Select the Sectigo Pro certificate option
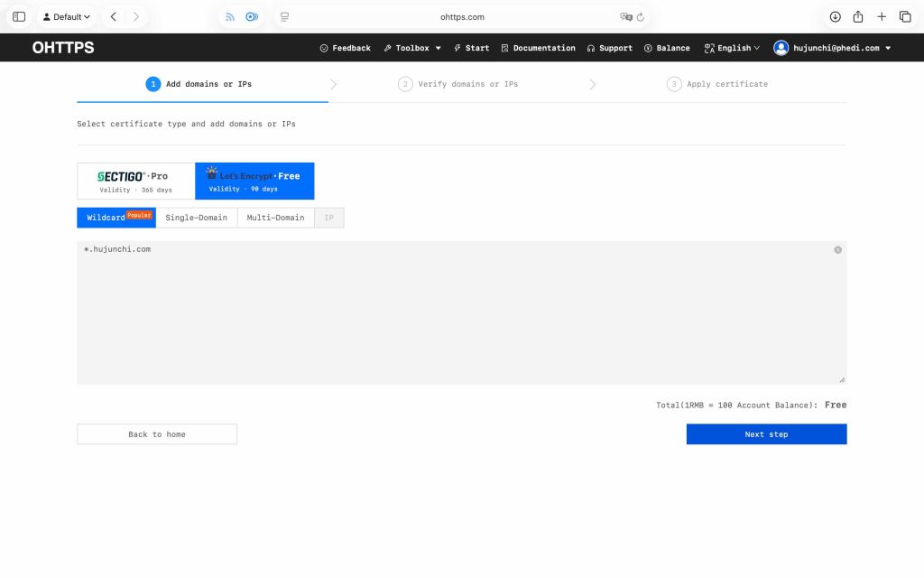 pos(135,181)
